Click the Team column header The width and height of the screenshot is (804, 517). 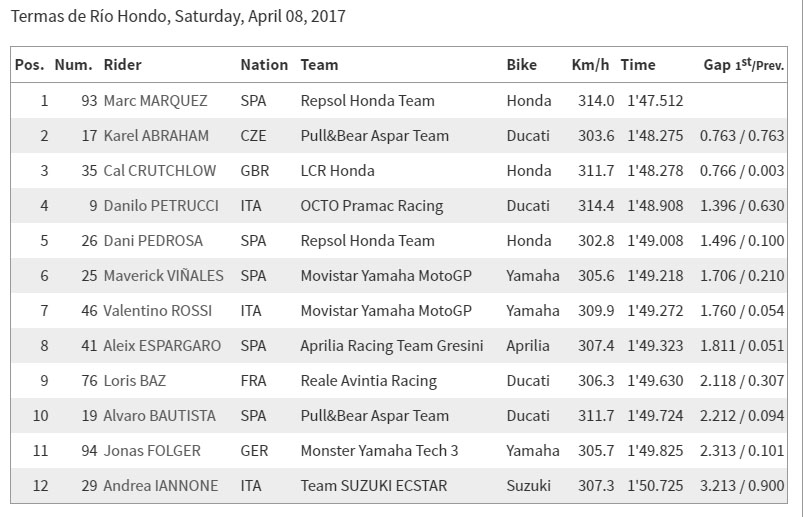tap(319, 65)
